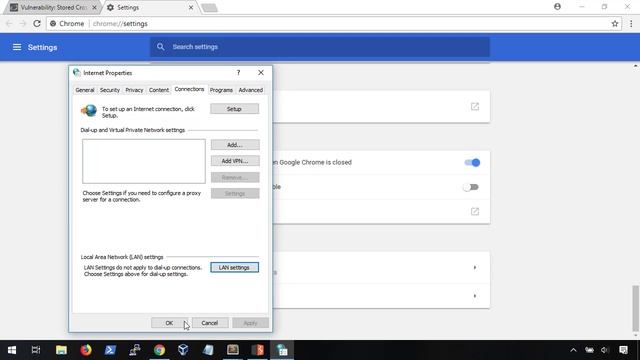The image size is (640, 360).
Task: Expand the first arrow row in Settings
Action: [475, 267]
